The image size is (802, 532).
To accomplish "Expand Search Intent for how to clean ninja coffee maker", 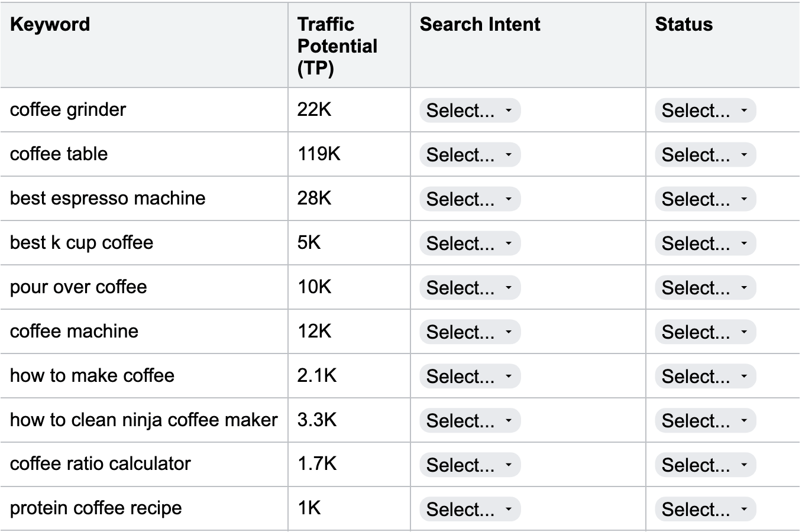I will (x=469, y=420).
